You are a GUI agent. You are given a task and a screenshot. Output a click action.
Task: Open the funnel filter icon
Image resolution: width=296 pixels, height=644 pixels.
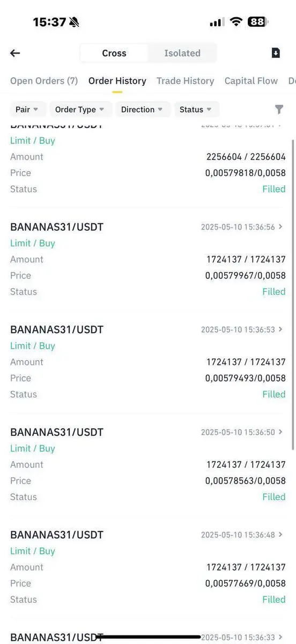coord(279,109)
